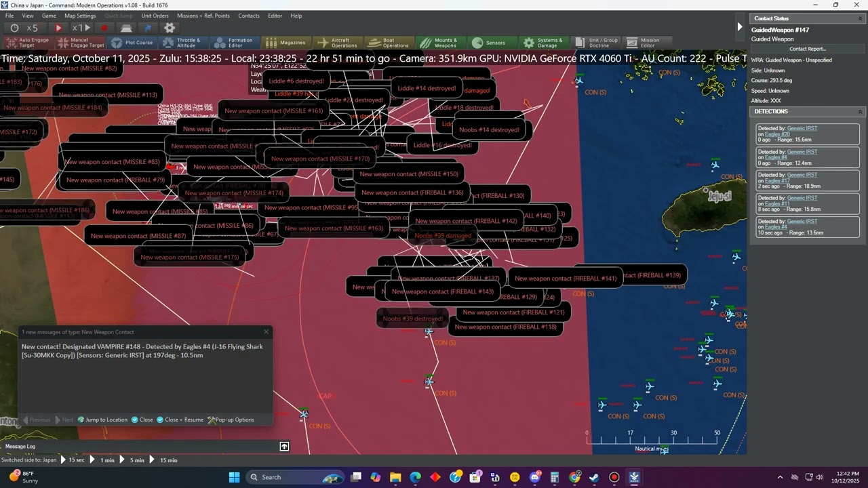
Task: Select Noobs #14 destroyed! label
Action: (489, 129)
